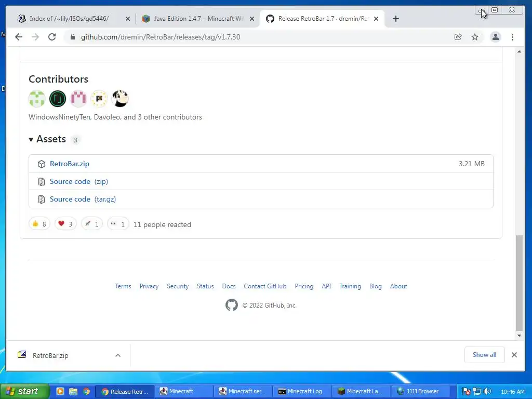Image resolution: width=532 pixels, height=399 pixels.
Task: Open the Terms footer link
Action: [x=123, y=286]
